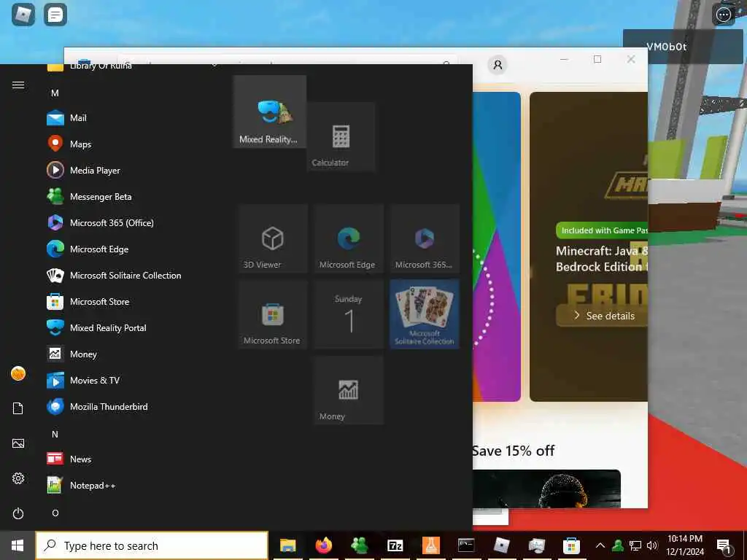Click the Mixed Reality tile

click(270, 112)
